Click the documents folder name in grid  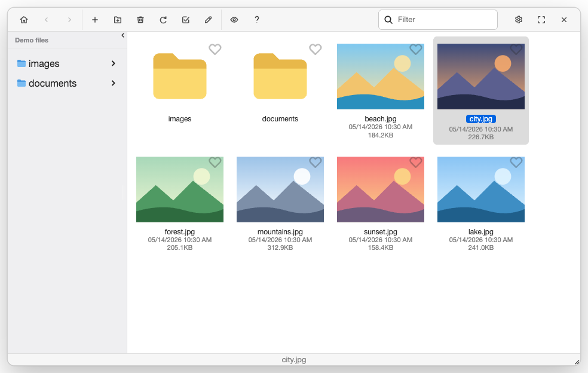(280, 119)
